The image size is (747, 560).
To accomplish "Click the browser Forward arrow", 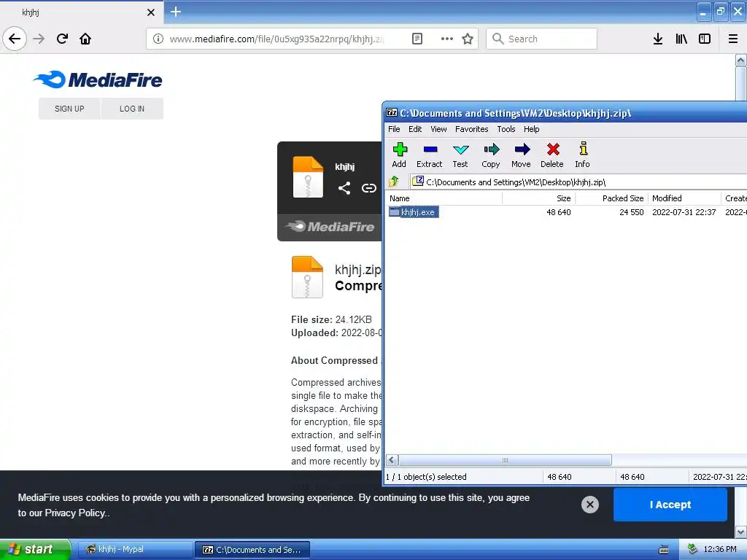I will point(39,39).
